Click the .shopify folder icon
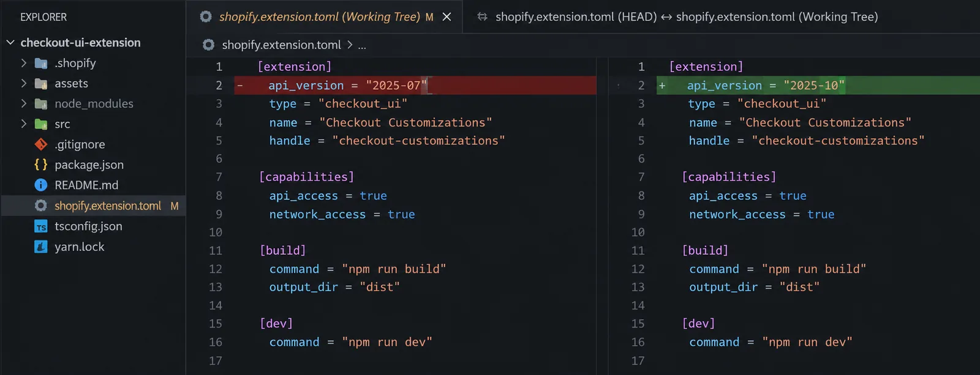980x375 pixels. (41, 63)
